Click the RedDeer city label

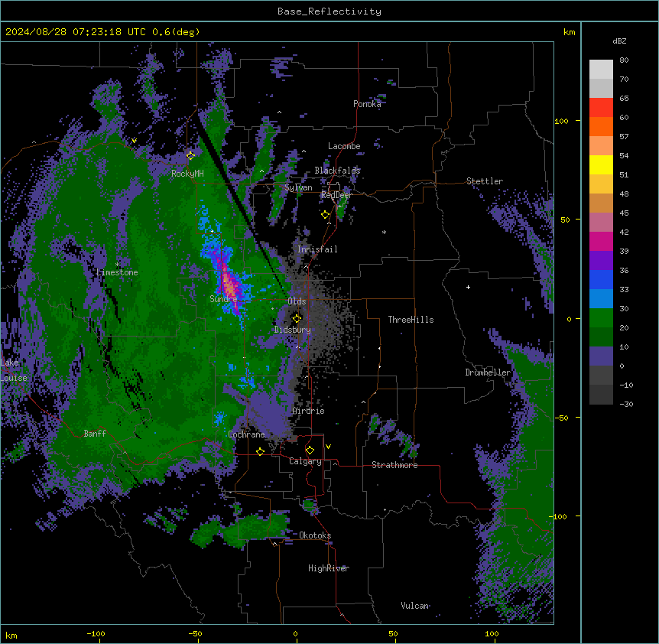(x=336, y=195)
